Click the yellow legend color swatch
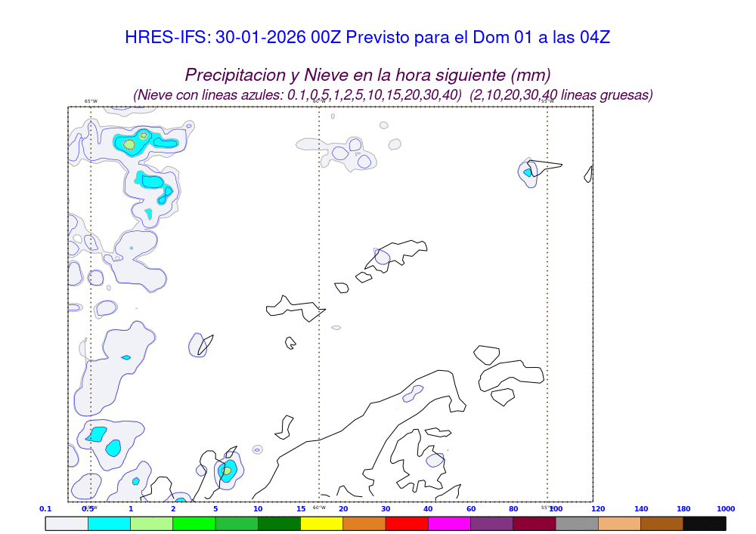The height and width of the screenshot is (534, 756). [321, 523]
